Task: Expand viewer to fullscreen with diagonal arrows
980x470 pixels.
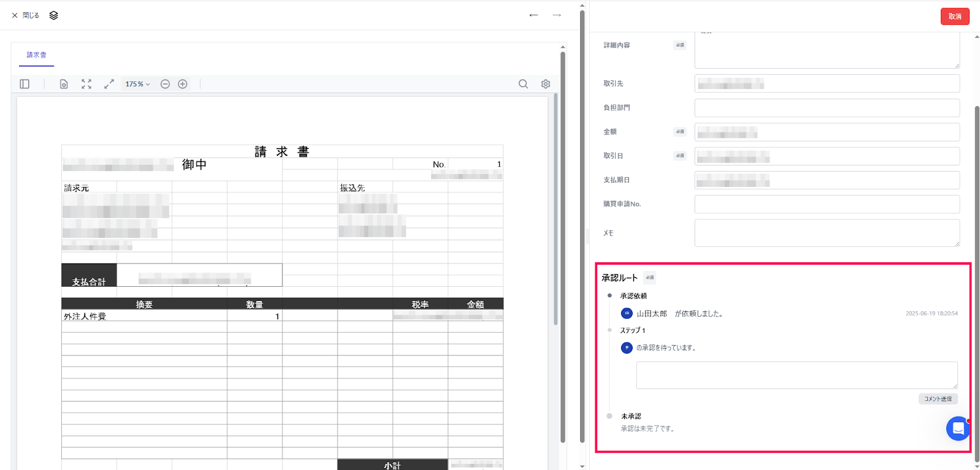Action: (109, 84)
